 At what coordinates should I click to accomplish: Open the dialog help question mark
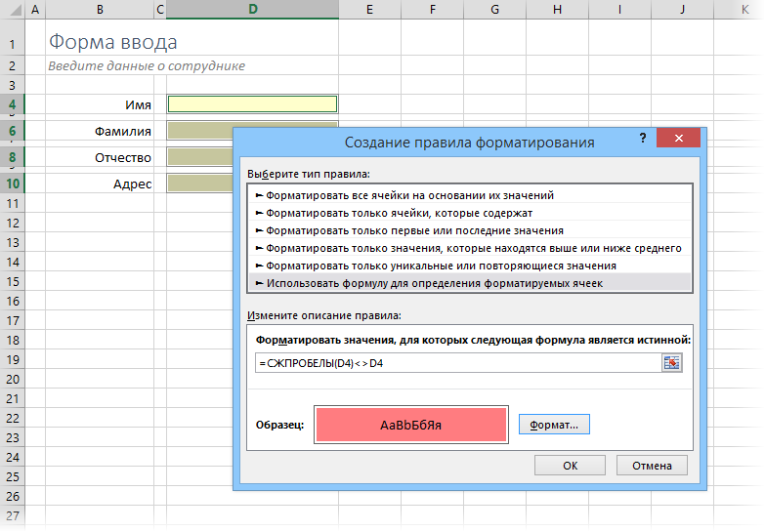[643, 139]
